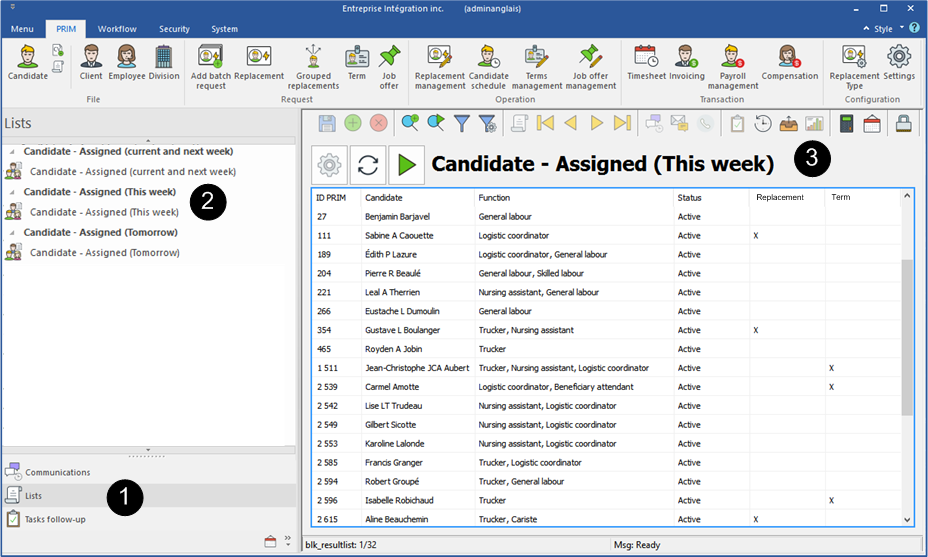The height and width of the screenshot is (557, 928).
Task: Click the padlock lock icon
Action: coord(903,123)
